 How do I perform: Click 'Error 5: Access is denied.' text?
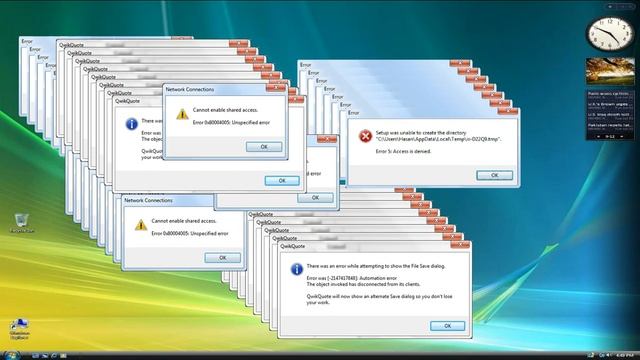click(x=403, y=151)
